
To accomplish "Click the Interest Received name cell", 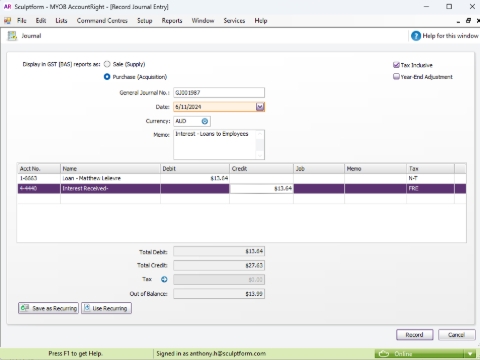I will click(110, 188).
